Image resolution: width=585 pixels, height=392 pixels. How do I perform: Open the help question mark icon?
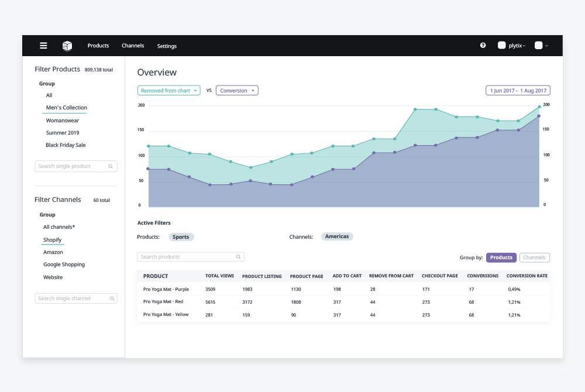pos(483,46)
